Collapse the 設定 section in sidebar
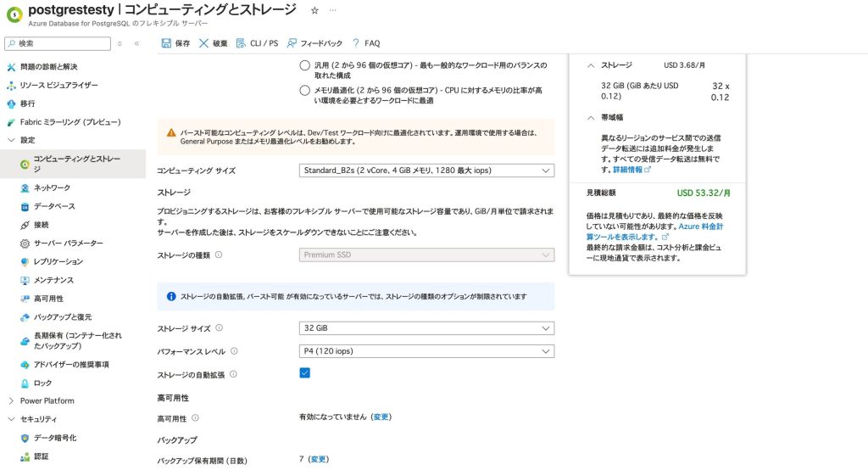This screenshot has width=868, height=470. (11, 139)
